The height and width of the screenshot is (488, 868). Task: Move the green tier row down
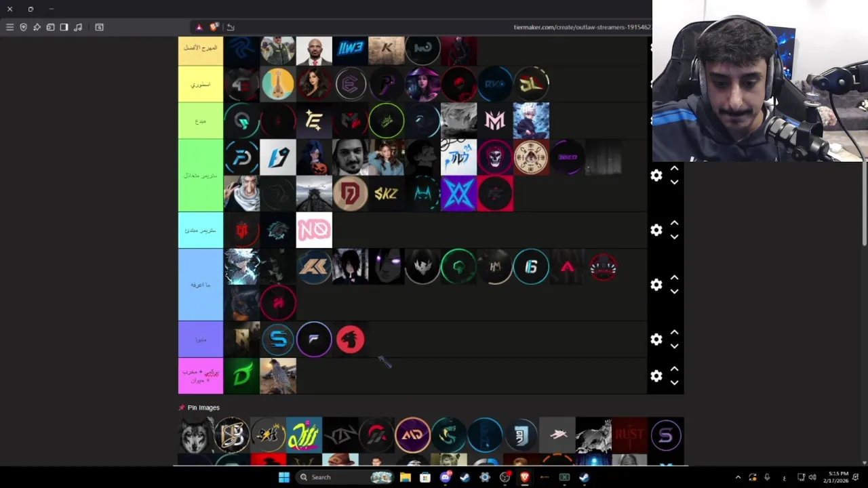(674, 182)
